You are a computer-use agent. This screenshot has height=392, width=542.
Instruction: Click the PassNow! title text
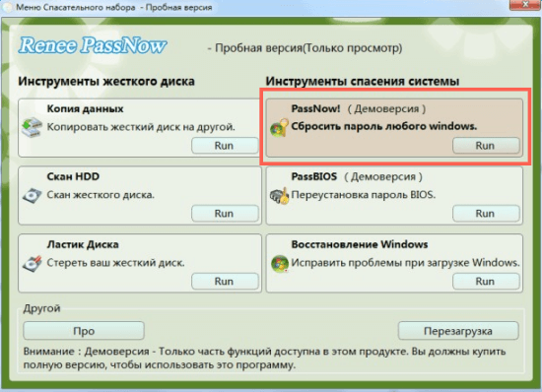315,108
